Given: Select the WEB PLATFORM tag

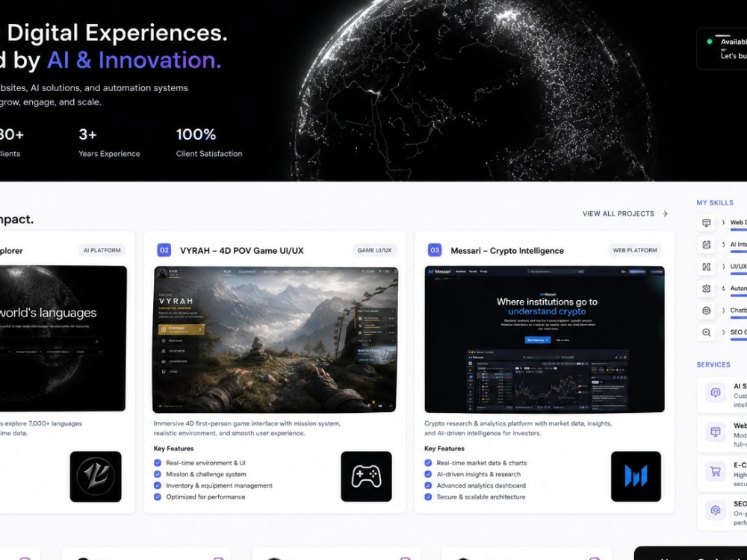Looking at the screenshot, I should coord(634,250).
